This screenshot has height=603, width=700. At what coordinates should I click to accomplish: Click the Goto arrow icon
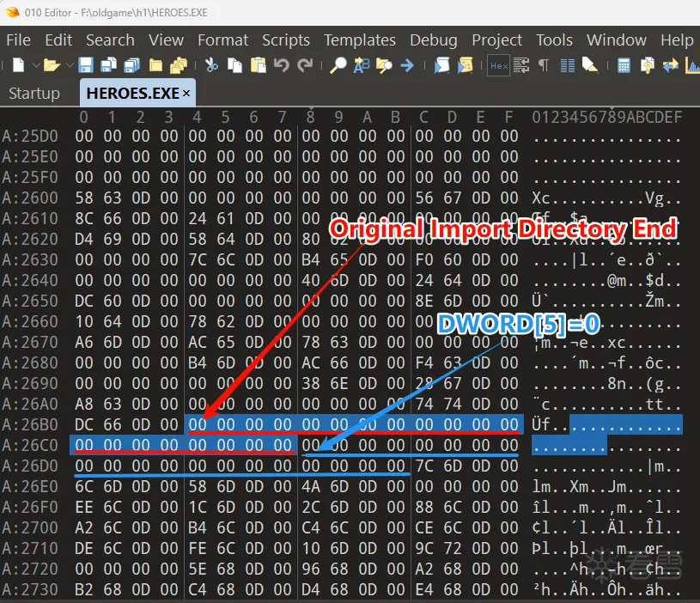[x=407, y=65]
